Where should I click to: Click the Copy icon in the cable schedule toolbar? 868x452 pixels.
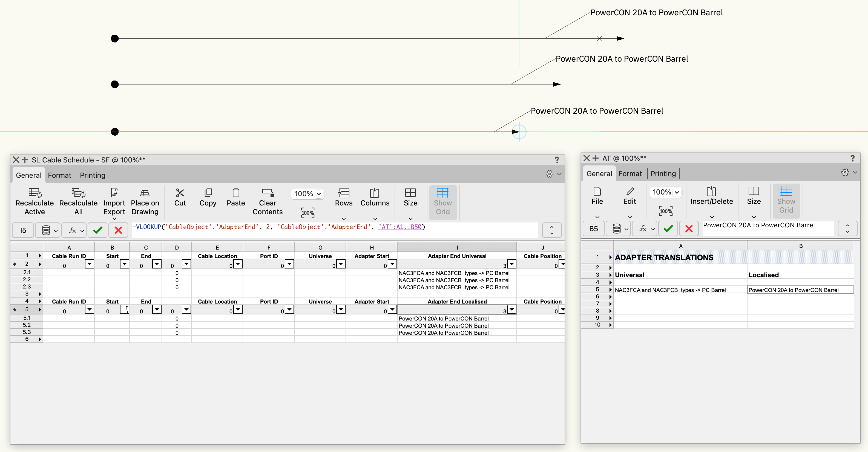[x=208, y=193]
